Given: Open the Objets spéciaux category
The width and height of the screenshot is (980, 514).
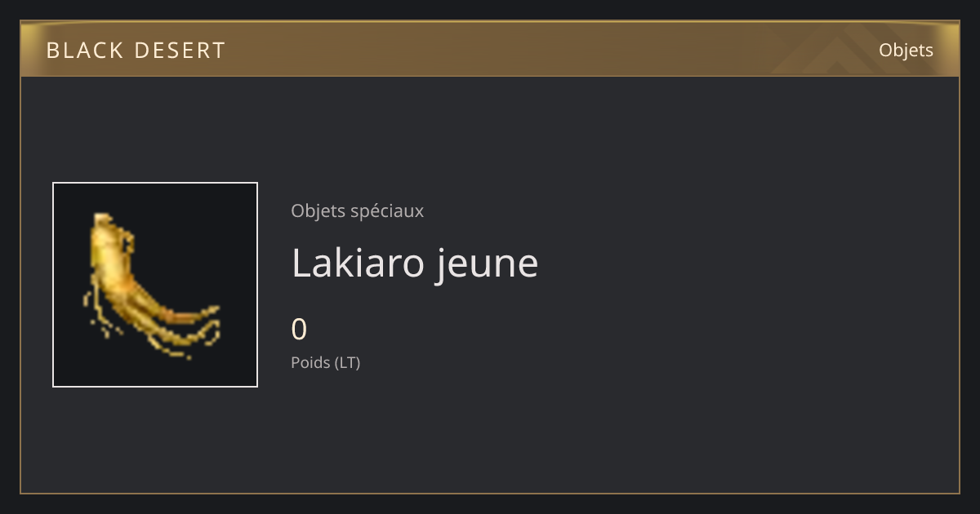Looking at the screenshot, I should [357, 210].
